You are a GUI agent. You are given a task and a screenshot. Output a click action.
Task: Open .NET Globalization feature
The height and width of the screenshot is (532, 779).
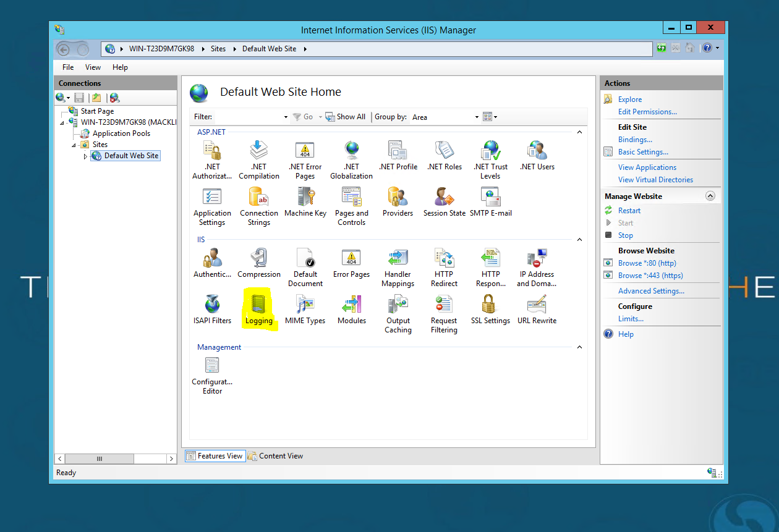tap(351, 159)
